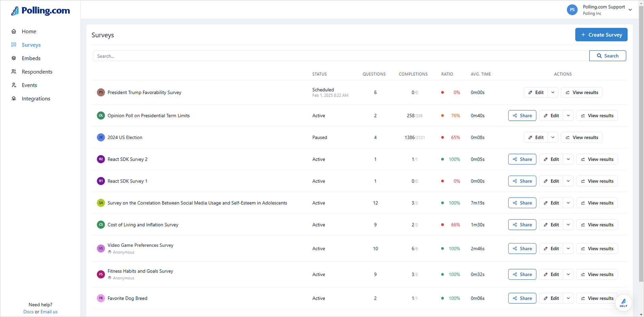The width and height of the screenshot is (644, 317).
Task: Expand edit dropdown for Opinion Poll row
Action: (x=568, y=116)
